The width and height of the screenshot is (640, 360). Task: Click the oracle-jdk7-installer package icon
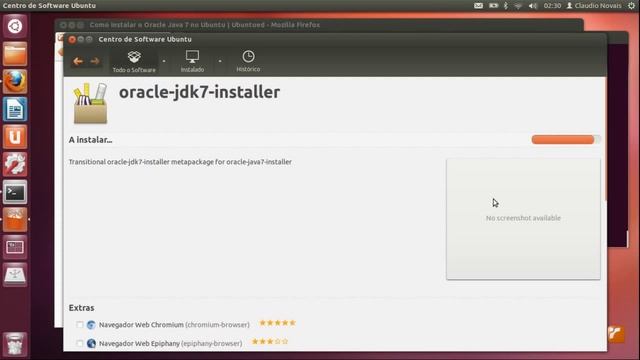click(x=90, y=103)
